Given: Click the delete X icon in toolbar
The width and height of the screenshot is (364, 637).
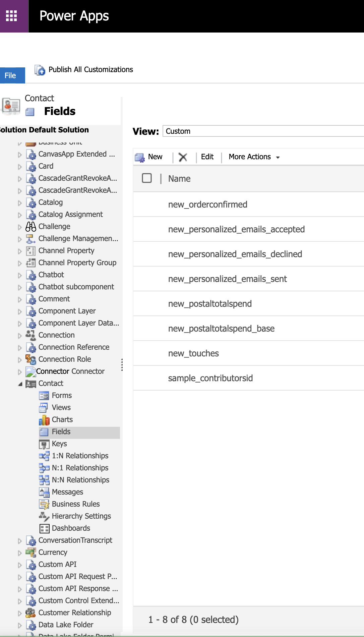Looking at the screenshot, I should pos(183,157).
